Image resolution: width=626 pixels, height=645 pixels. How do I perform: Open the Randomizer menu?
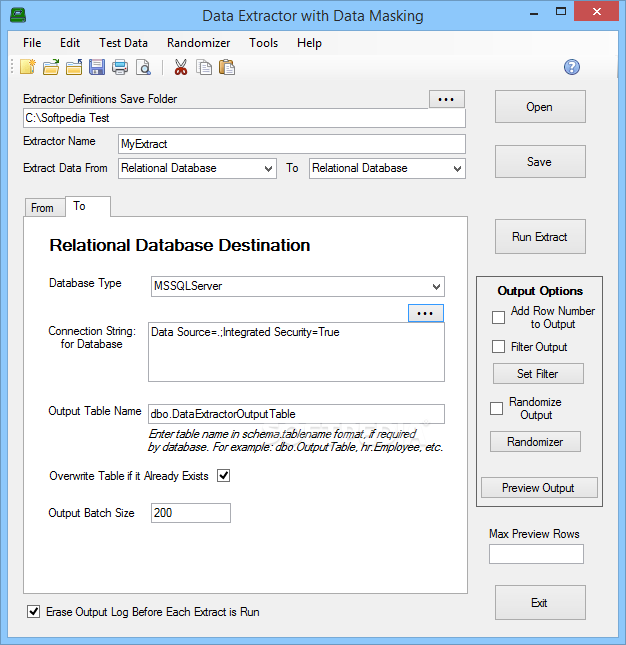[x=198, y=43]
